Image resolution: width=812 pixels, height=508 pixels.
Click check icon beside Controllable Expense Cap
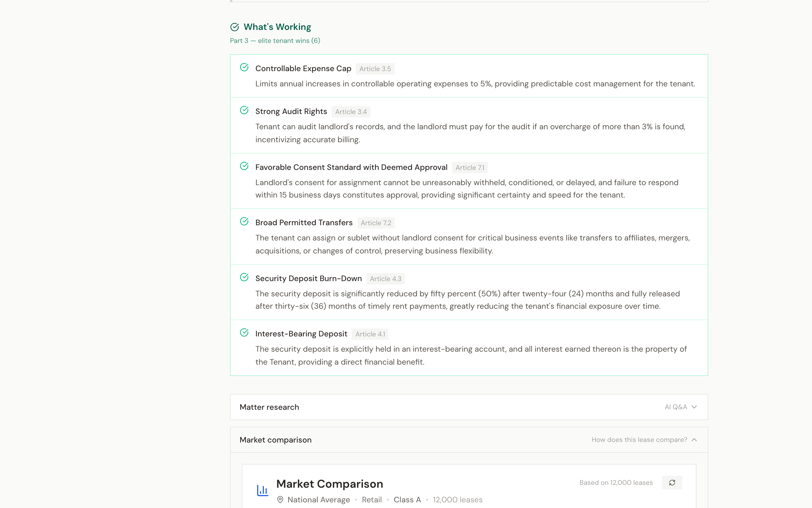coord(244,67)
